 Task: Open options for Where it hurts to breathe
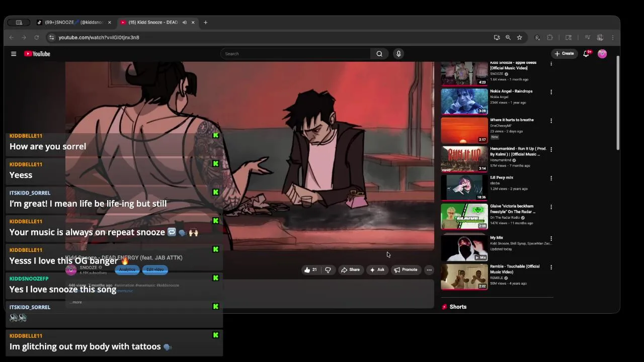pos(551,121)
